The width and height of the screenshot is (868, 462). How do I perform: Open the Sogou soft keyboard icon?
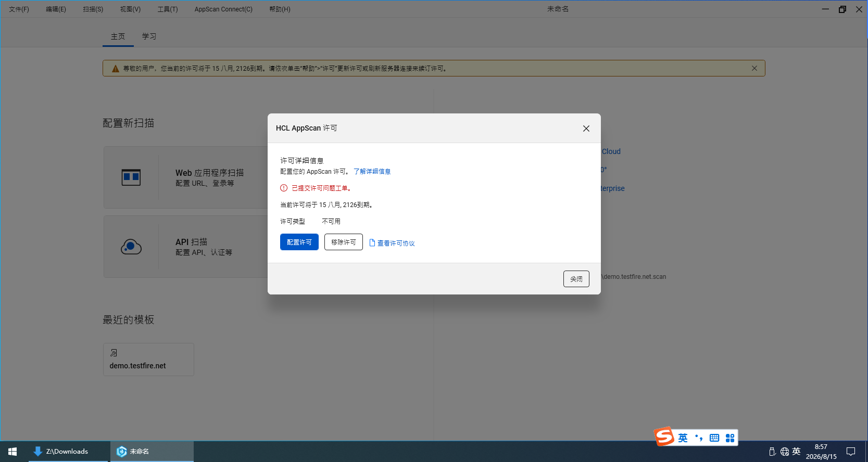(714, 438)
